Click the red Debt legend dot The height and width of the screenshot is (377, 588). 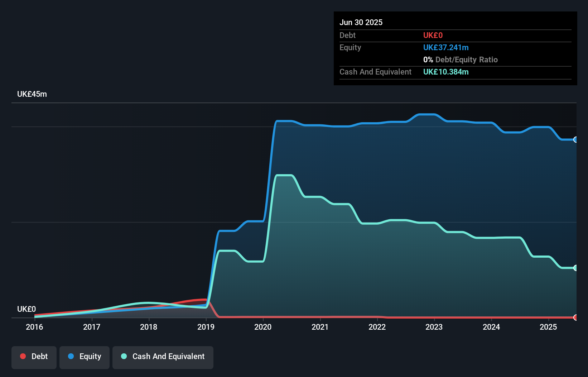tap(23, 356)
